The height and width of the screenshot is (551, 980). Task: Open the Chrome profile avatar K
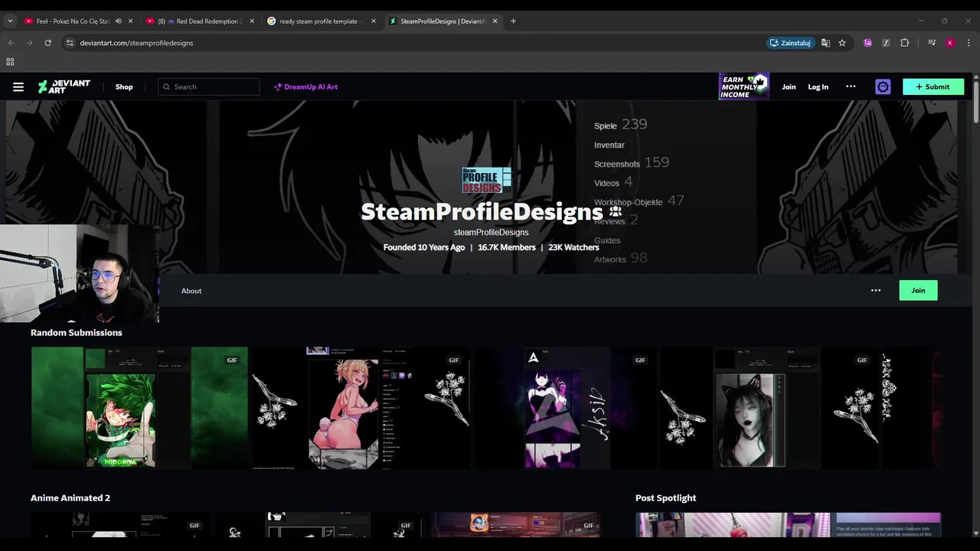tap(950, 43)
